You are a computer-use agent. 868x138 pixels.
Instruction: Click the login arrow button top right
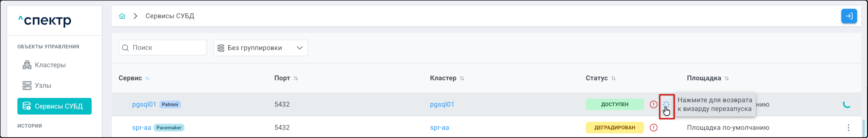coord(849,16)
